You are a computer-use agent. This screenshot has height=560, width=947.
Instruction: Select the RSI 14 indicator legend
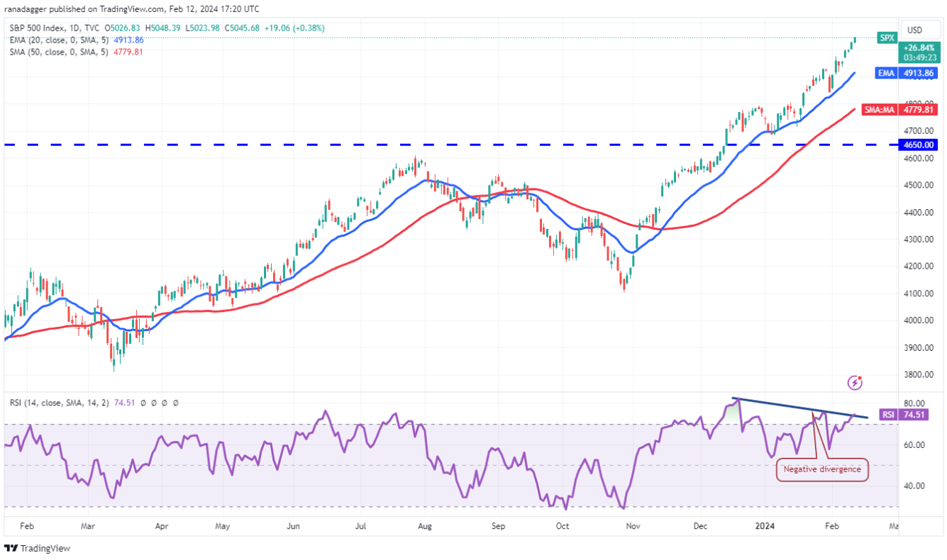tap(57, 403)
